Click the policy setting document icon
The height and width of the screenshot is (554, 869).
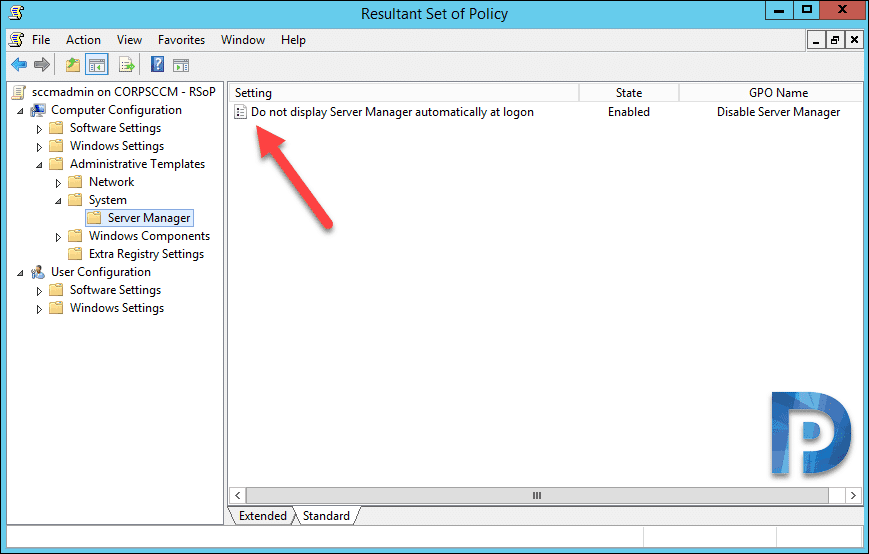(x=241, y=112)
